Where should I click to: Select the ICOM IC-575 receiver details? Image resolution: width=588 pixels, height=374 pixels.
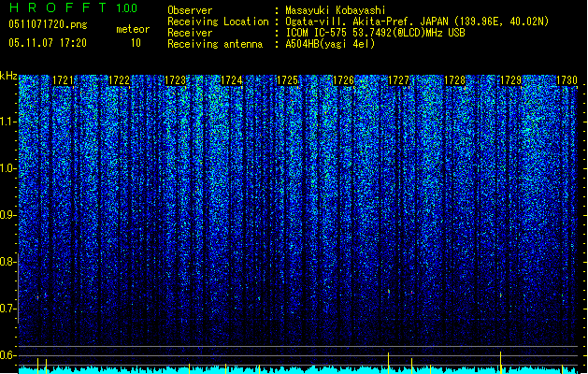376,33
